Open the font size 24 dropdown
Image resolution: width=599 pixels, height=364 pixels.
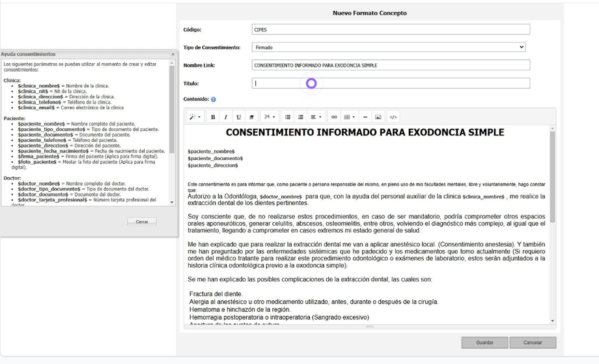(270, 117)
